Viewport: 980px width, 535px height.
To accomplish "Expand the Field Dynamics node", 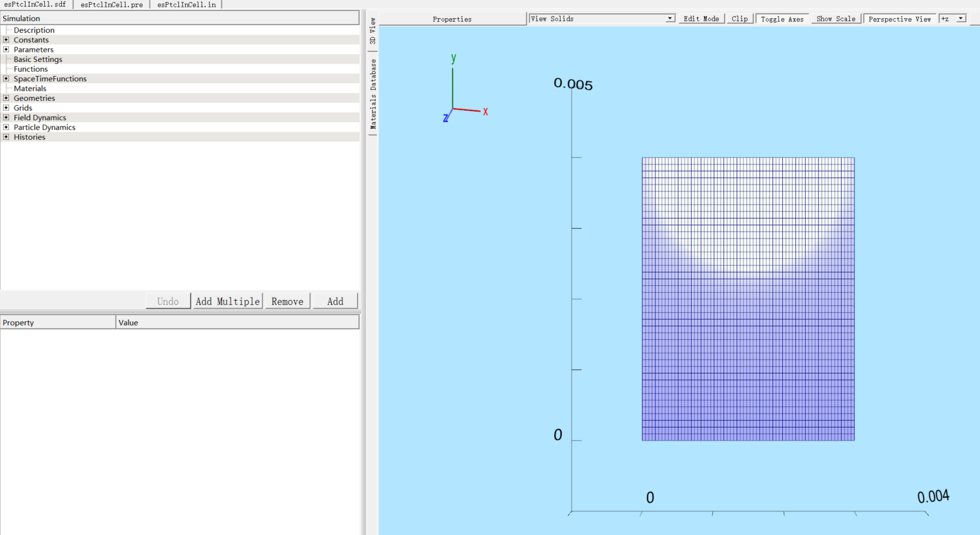I will (6, 117).
